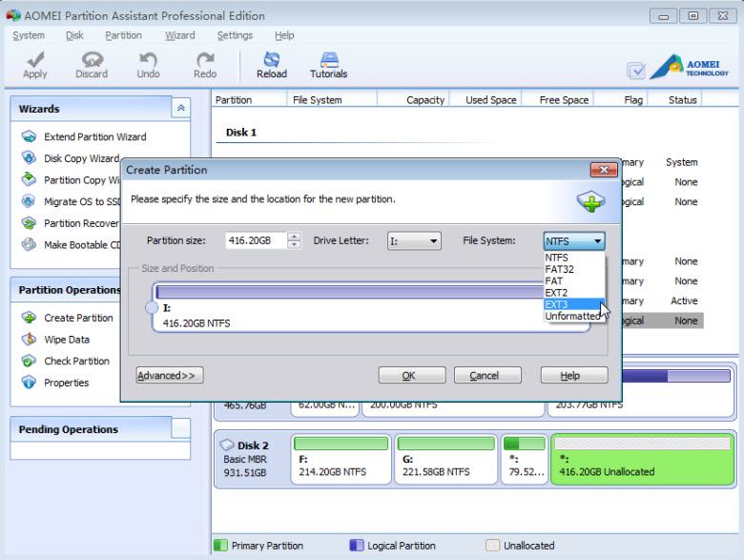Choose EXT2 from the file system list
This screenshot has width=744, height=560.
(574, 293)
